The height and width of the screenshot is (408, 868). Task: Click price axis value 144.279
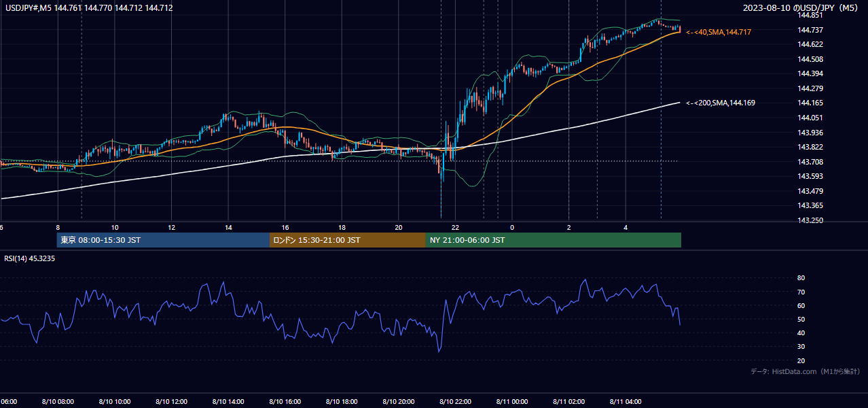tap(810, 88)
